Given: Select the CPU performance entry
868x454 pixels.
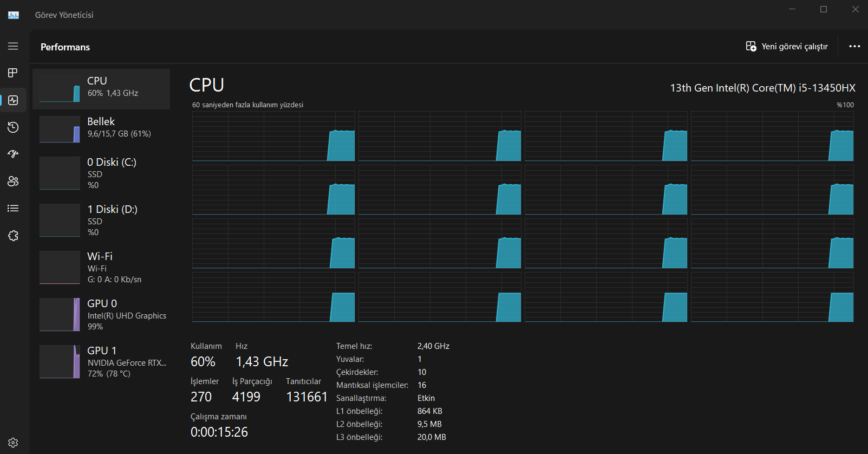Looking at the screenshot, I should coord(101,89).
